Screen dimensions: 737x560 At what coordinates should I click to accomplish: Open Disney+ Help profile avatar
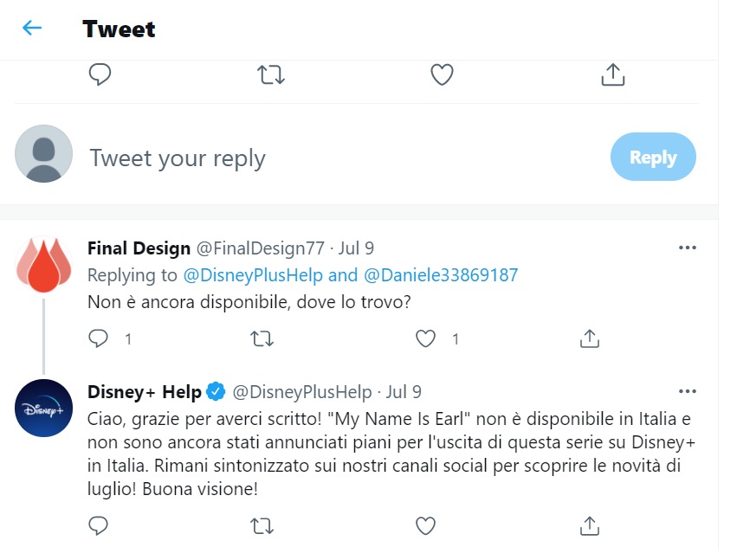pyautogui.click(x=43, y=408)
